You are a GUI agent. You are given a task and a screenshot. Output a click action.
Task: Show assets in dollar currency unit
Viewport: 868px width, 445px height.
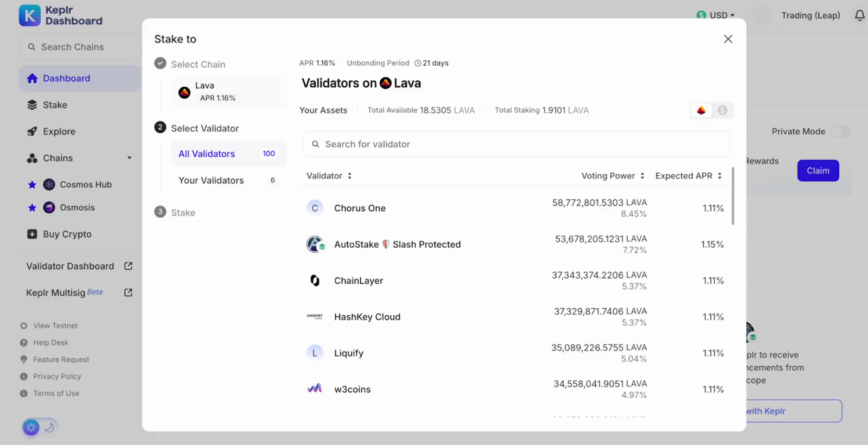[722, 110]
